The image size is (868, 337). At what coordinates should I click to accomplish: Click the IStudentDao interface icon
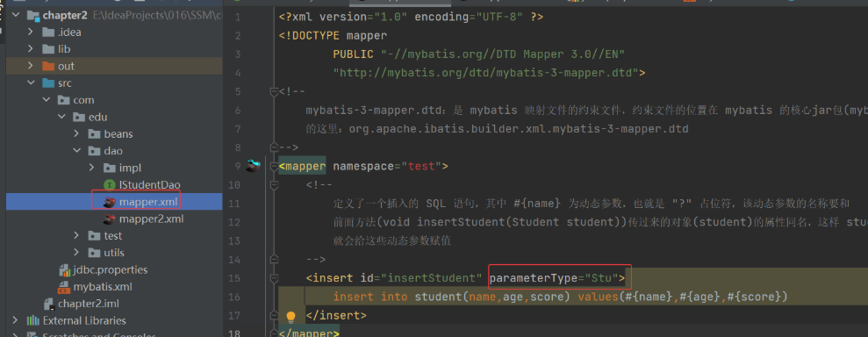click(110, 185)
